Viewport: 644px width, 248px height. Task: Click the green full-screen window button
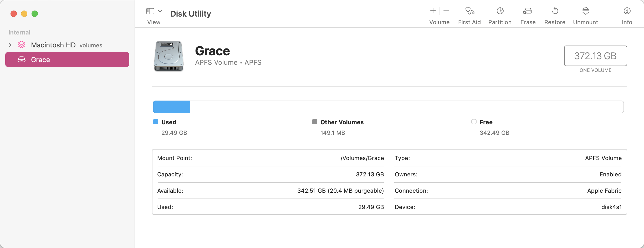(35, 14)
